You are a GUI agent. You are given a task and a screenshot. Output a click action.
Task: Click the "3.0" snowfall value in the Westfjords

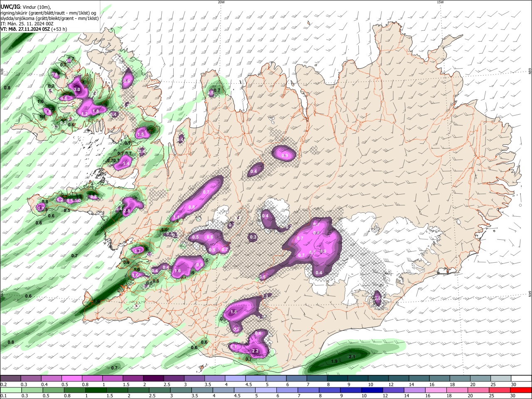tap(77, 89)
